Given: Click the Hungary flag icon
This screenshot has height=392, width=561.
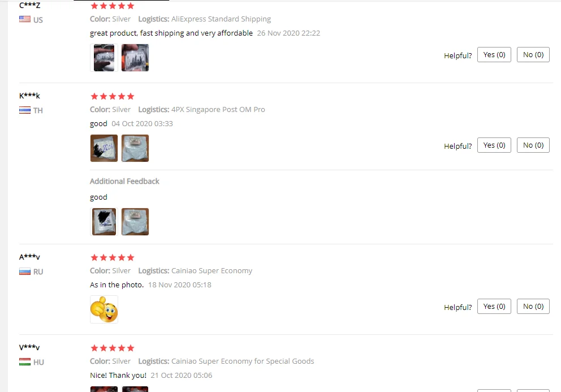Looking at the screenshot, I should coord(25,362).
